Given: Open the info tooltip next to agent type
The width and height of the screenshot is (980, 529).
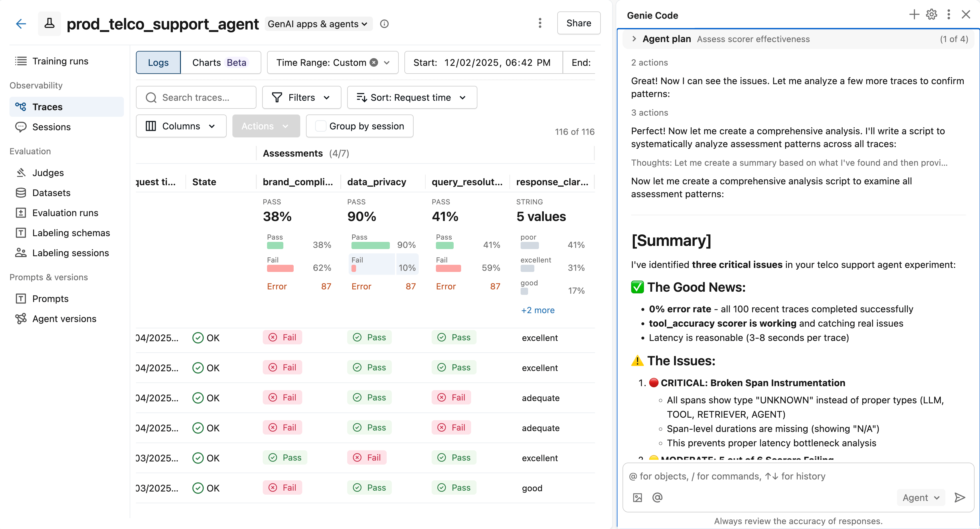Looking at the screenshot, I should (384, 23).
